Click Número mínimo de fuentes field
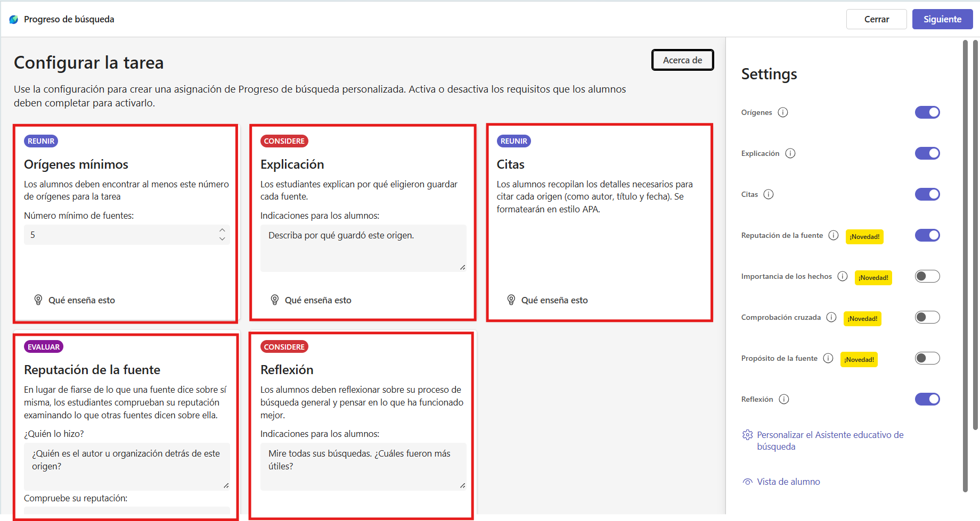This screenshot has width=980, height=521. click(127, 235)
